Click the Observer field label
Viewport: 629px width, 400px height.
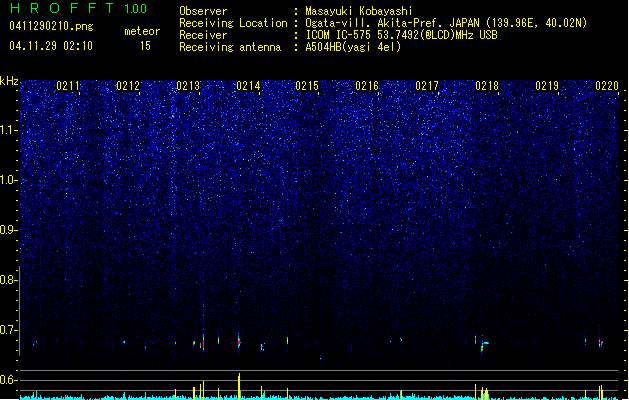pyautogui.click(x=203, y=11)
